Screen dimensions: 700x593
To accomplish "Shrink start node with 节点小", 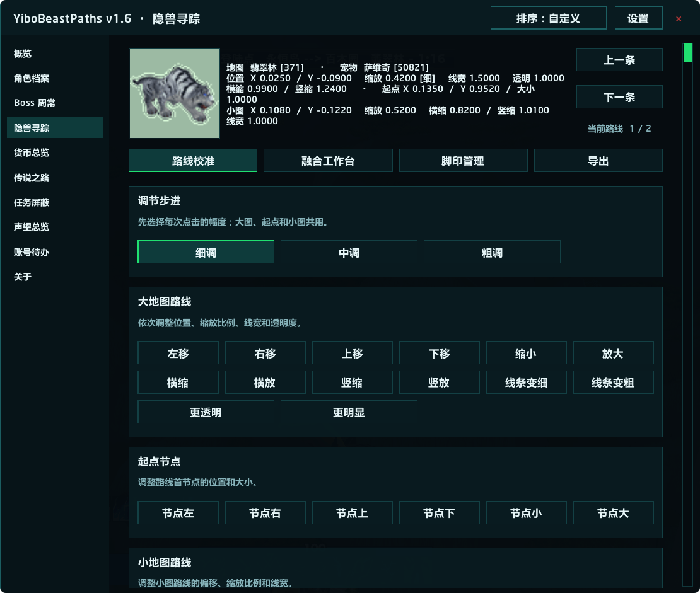I will coord(526,513).
